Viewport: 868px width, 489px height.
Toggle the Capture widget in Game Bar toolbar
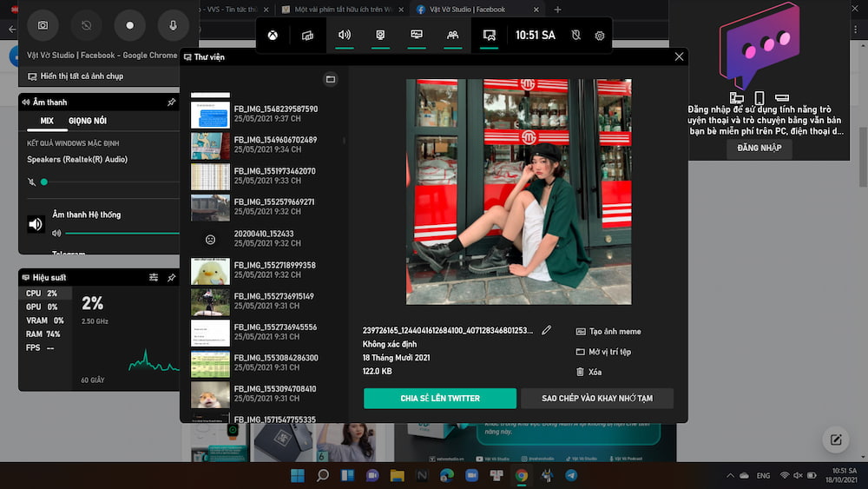tap(380, 35)
